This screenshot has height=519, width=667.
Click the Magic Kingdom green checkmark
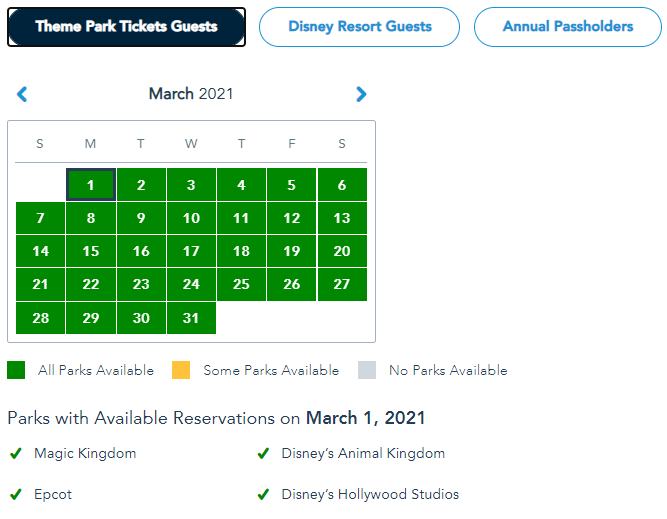pyautogui.click(x=16, y=454)
